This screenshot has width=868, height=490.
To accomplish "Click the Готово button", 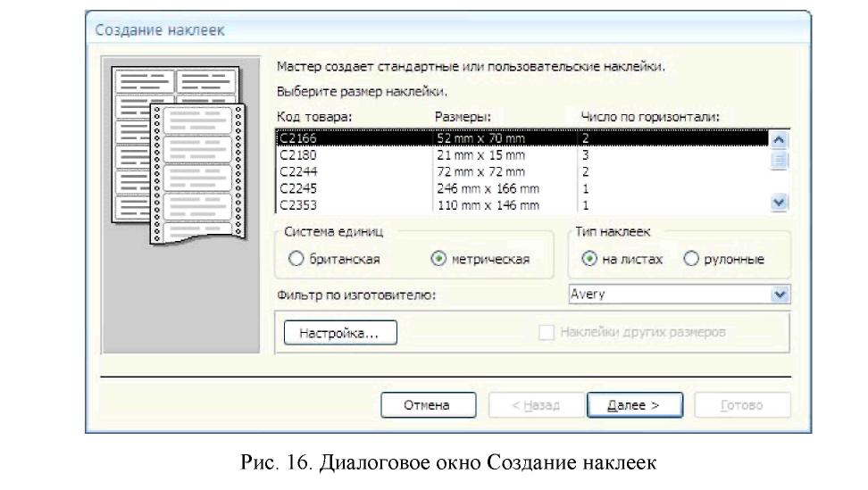I will pos(742,405).
